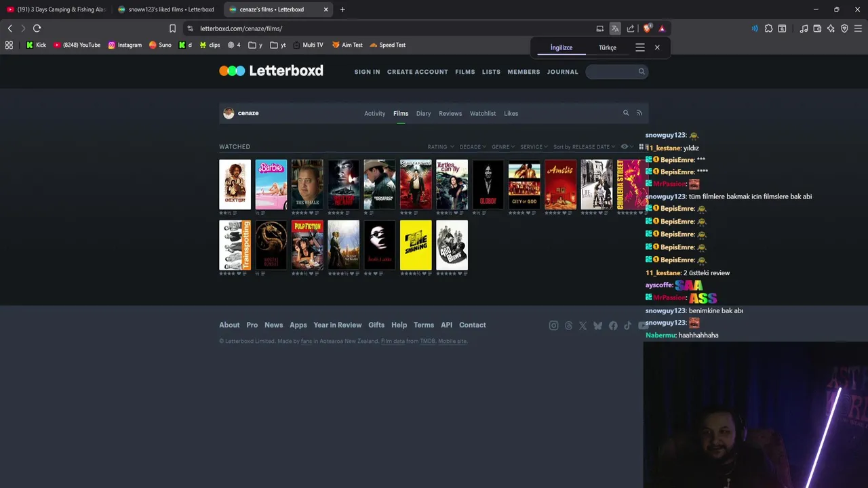868x488 pixels.
Task: Open the Leo AI sparkle icon
Action: tap(831, 28)
